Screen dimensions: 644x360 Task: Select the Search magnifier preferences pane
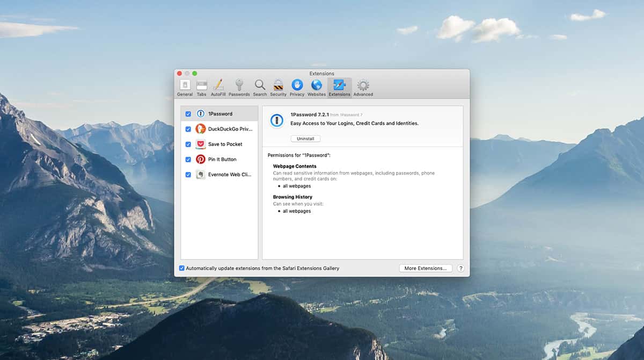(260, 88)
